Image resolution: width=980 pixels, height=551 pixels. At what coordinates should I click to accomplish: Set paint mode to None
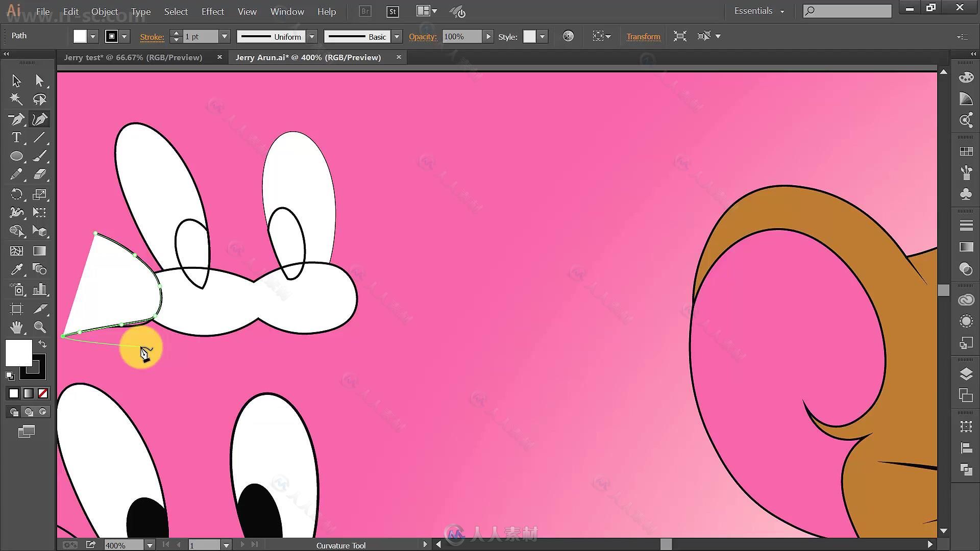tap(43, 393)
